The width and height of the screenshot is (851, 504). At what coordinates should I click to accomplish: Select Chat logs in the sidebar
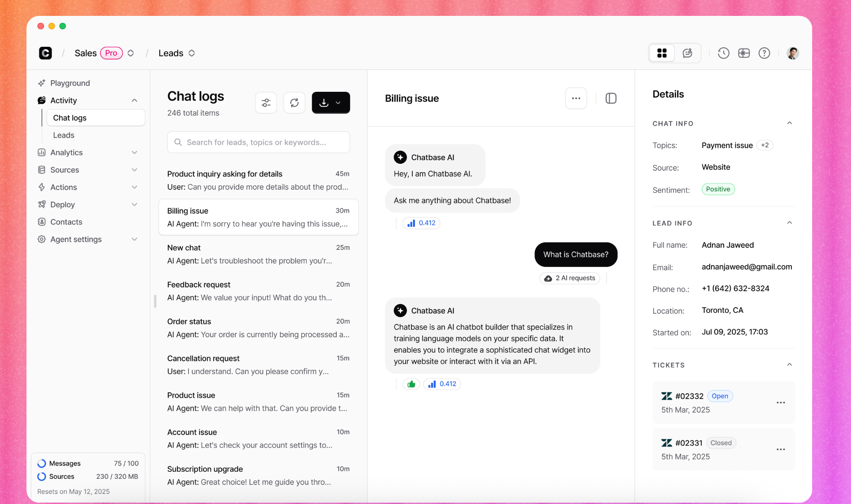tap(96, 118)
